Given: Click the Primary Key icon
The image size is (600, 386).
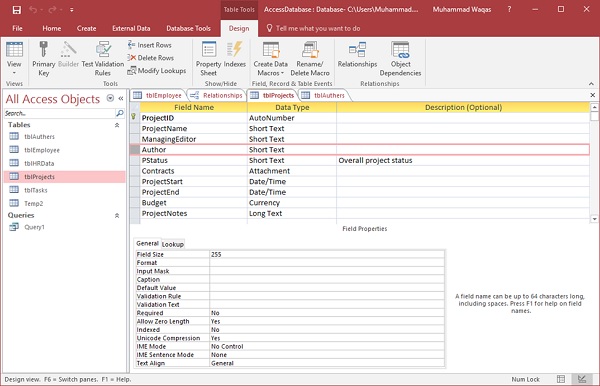Looking at the screenshot, I should (44, 50).
